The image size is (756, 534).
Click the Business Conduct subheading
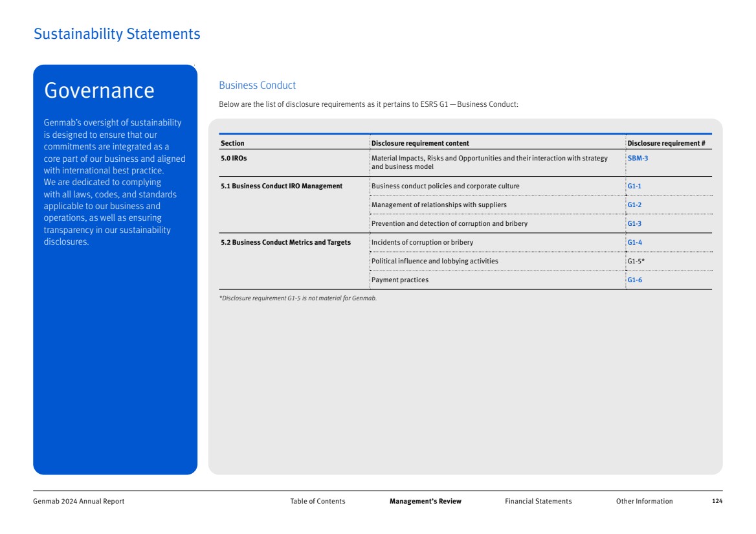pyautogui.click(x=257, y=85)
